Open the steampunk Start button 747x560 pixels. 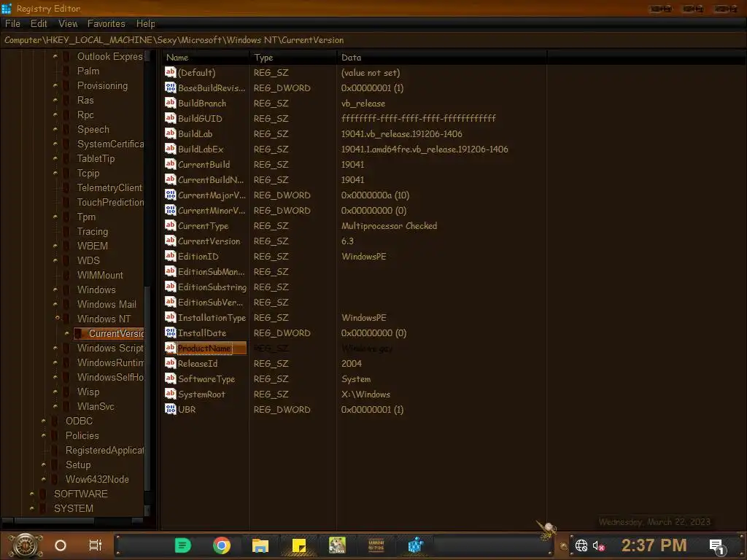point(26,545)
